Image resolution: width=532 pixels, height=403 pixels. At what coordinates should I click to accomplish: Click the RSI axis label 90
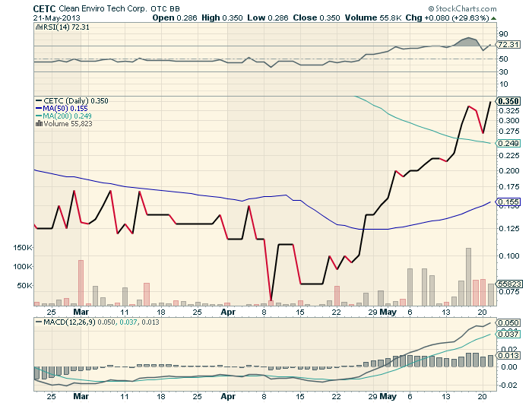pos(503,33)
